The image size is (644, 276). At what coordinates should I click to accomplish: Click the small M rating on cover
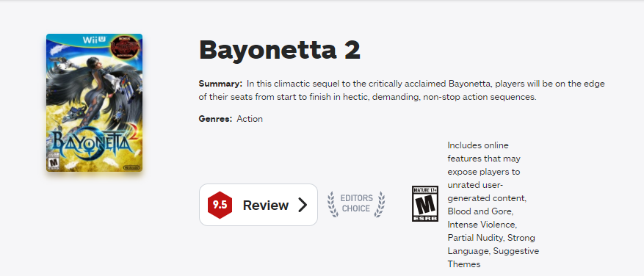tap(53, 161)
